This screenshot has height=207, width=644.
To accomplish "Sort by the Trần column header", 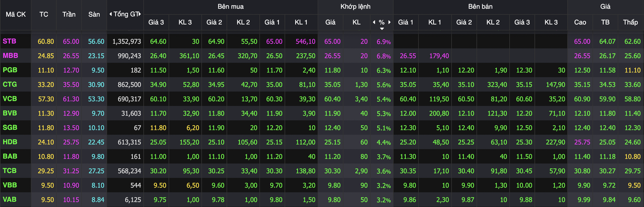I will [69, 14].
